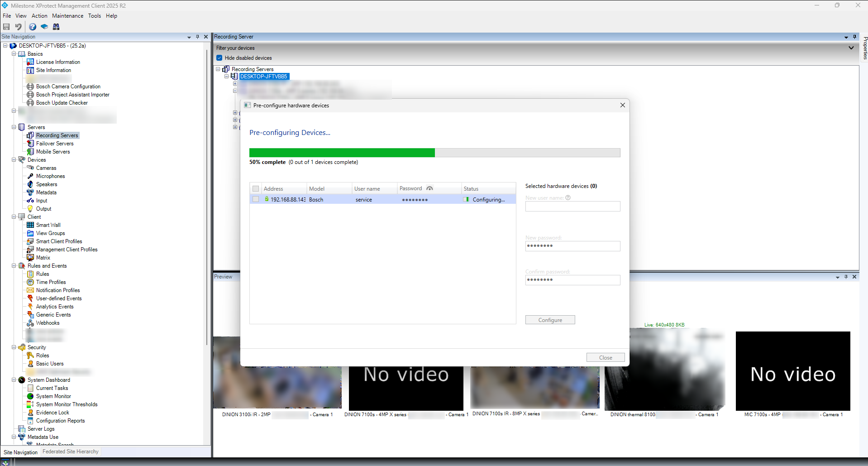Collapse the Security tree node
Image resolution: width=868 pixels, height=466 pixels.
point(14,347)
